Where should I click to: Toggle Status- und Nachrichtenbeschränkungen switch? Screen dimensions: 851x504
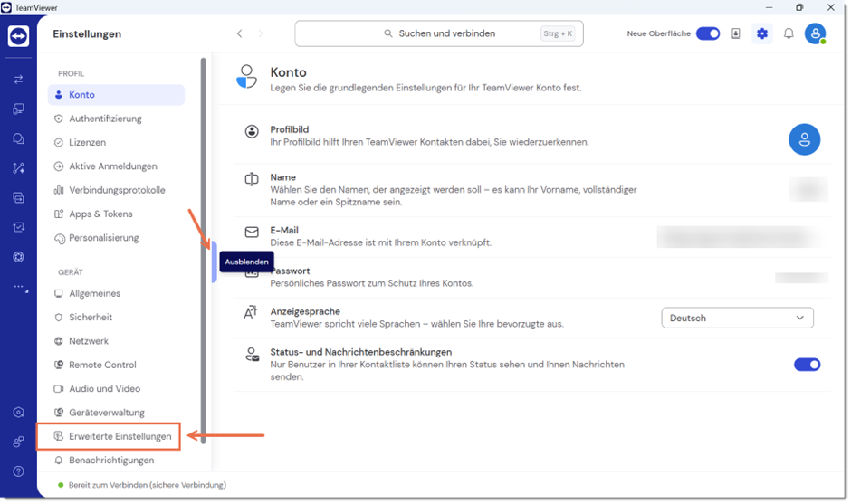click(807, 366)
